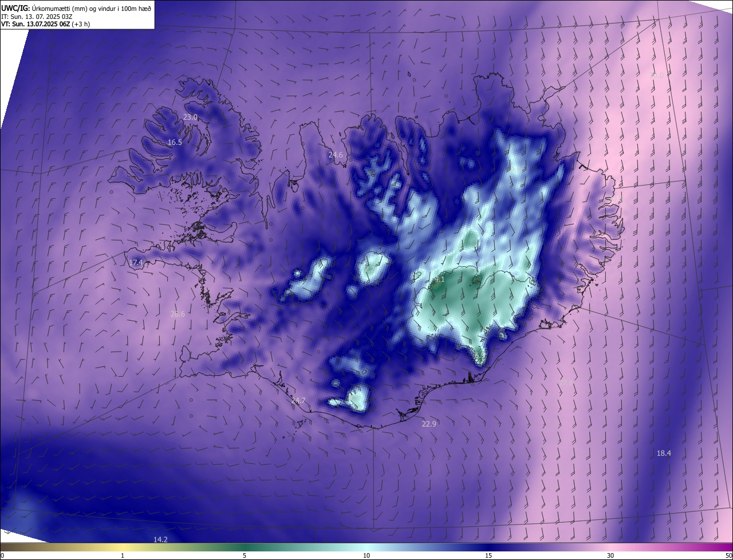Click the 18.4 value label
Image resolution: width=733 pixels, height=560 pixels.
(664, 453)
